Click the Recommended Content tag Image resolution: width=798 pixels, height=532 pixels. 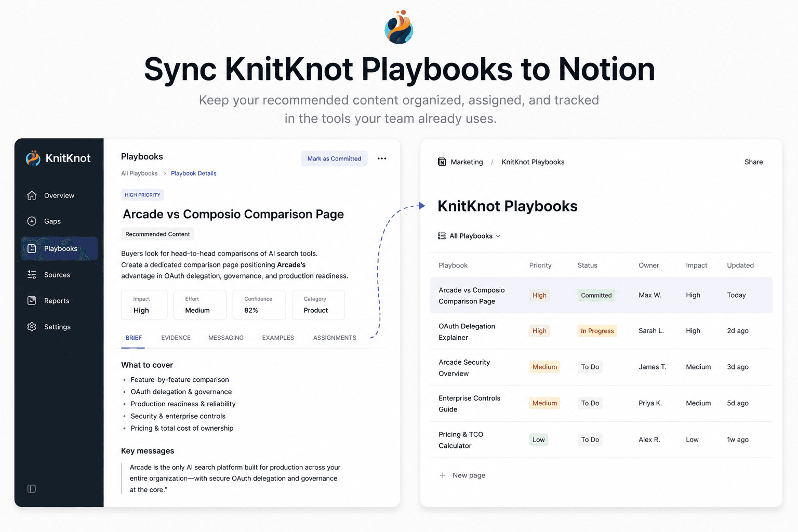[157, 234]
